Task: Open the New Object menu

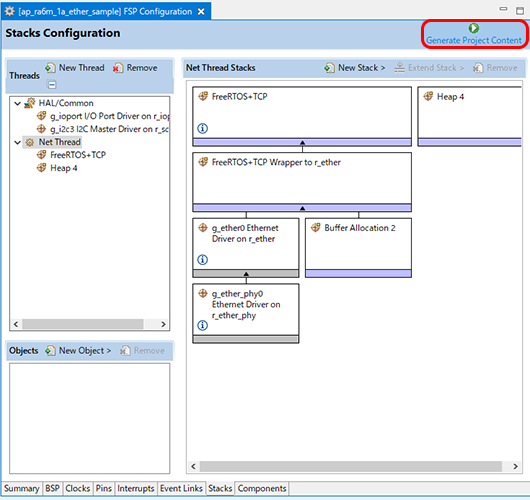Action: pos(78,351)
